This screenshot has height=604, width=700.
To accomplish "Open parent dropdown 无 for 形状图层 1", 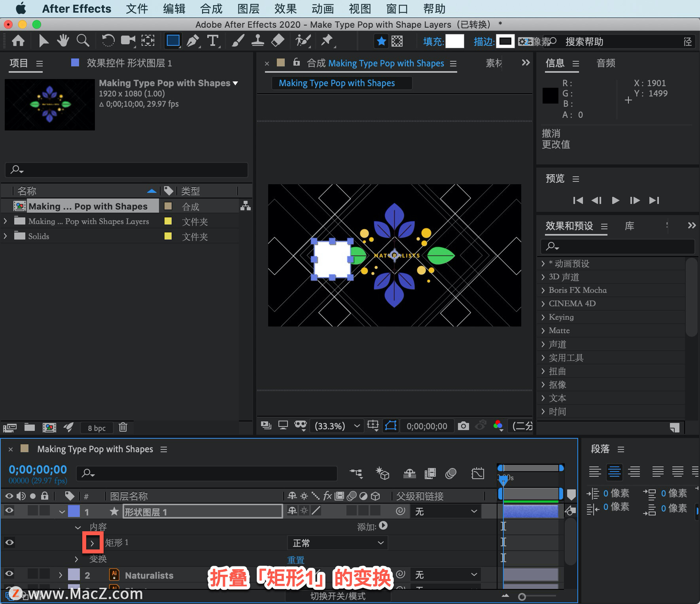I will pyautogui.click(x=446, y=511).
